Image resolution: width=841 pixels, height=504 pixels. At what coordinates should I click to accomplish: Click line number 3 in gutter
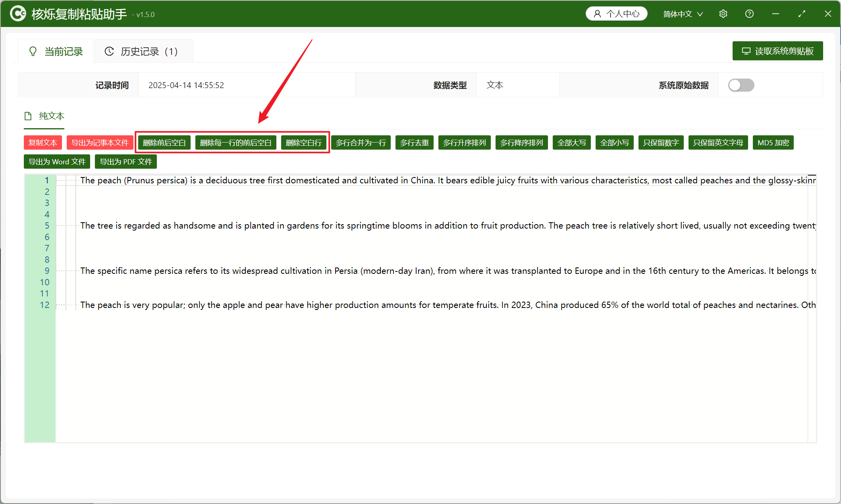pos(47,203)
